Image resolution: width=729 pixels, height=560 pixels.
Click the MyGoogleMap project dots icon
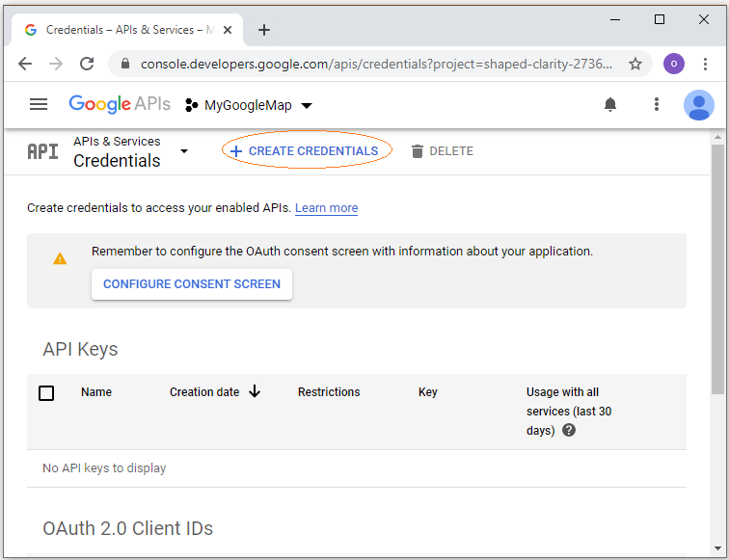click(x=191, y=105)
